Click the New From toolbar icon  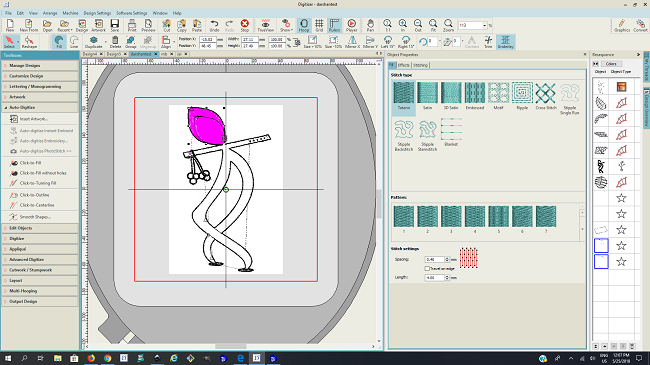pos(29,25)
